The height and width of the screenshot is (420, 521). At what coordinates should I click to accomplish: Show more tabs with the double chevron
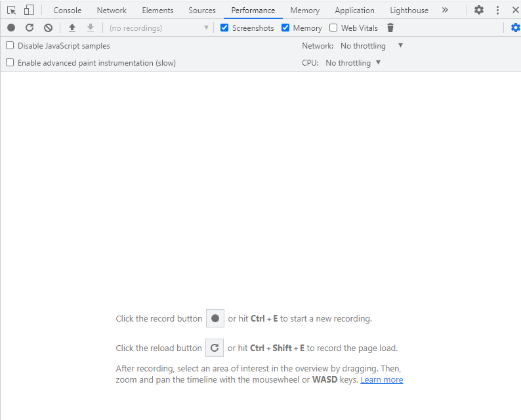[x=445, y=10]
